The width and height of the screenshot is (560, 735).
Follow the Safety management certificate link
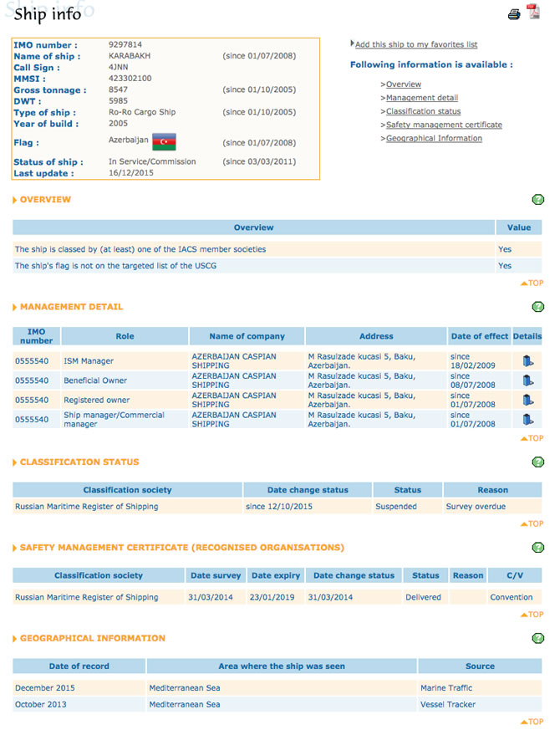(444, 125)
